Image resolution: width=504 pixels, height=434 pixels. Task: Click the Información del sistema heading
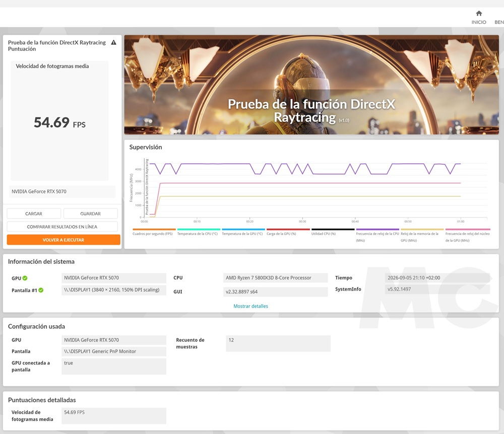click(41, 262)
